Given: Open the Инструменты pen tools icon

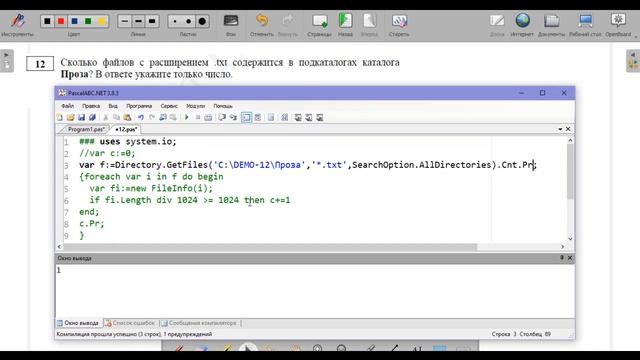Looking at the screenshot, I should (18, 21).
